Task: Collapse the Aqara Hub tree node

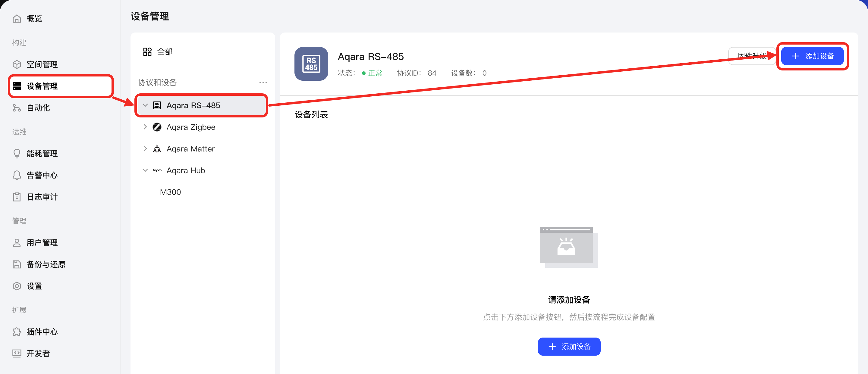Action: (x=145, y=170)
